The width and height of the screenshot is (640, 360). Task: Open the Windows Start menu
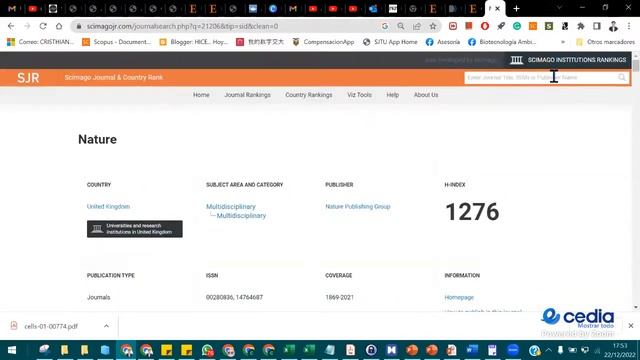(x=12, y=350)
